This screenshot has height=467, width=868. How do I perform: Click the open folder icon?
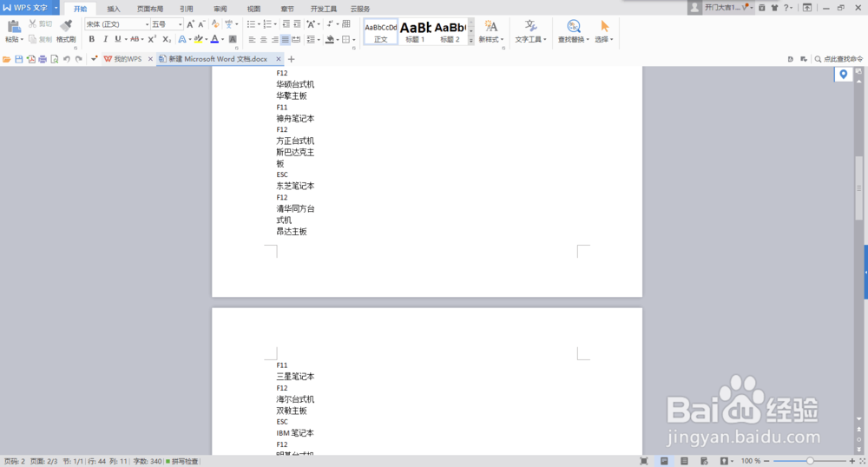tap(7, 59)
